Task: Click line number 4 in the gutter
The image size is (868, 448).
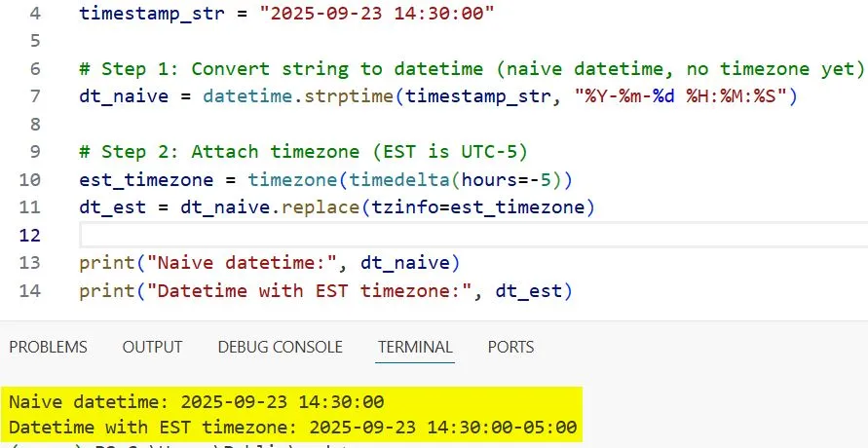Action: pos(33,15)
